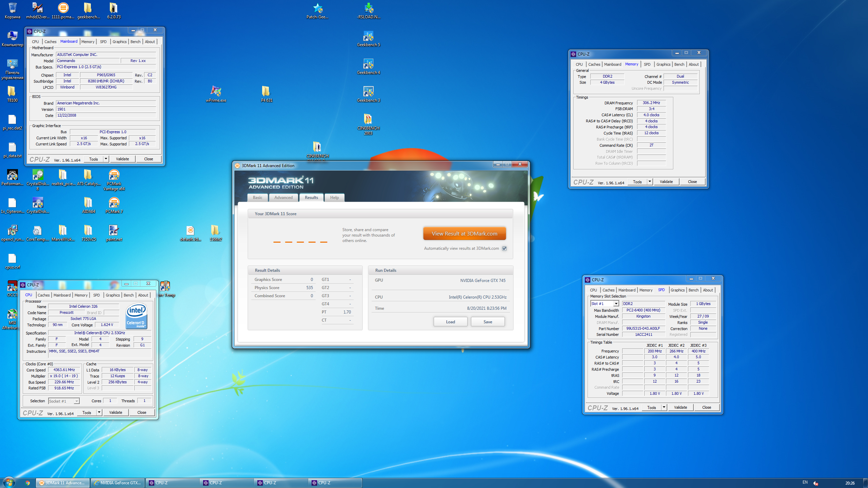Toggle automatically view results at 3DMark.com checkbox

pyautogui.click(x=504, y=248)
